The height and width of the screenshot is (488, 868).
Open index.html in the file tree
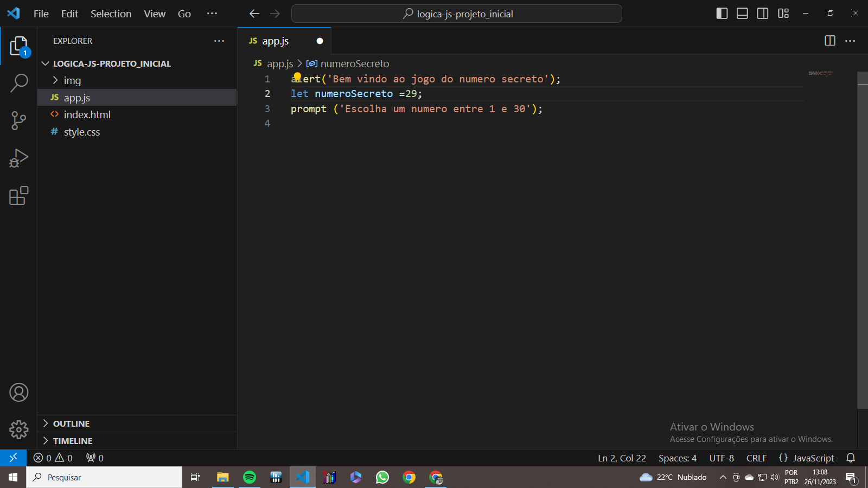tap(137, 114)
